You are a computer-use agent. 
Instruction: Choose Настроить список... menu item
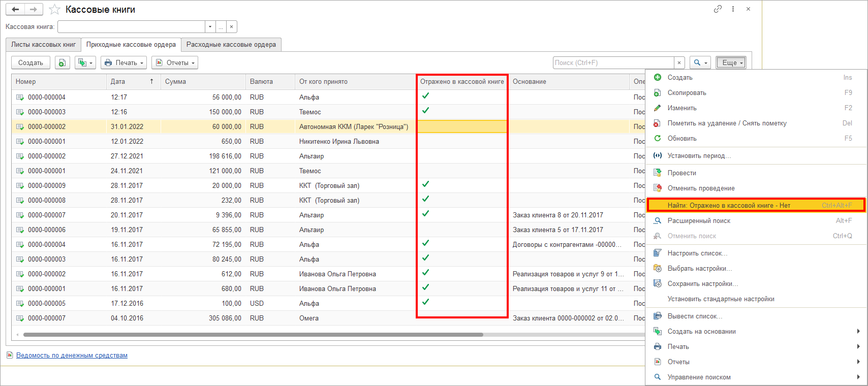point(756,253)
